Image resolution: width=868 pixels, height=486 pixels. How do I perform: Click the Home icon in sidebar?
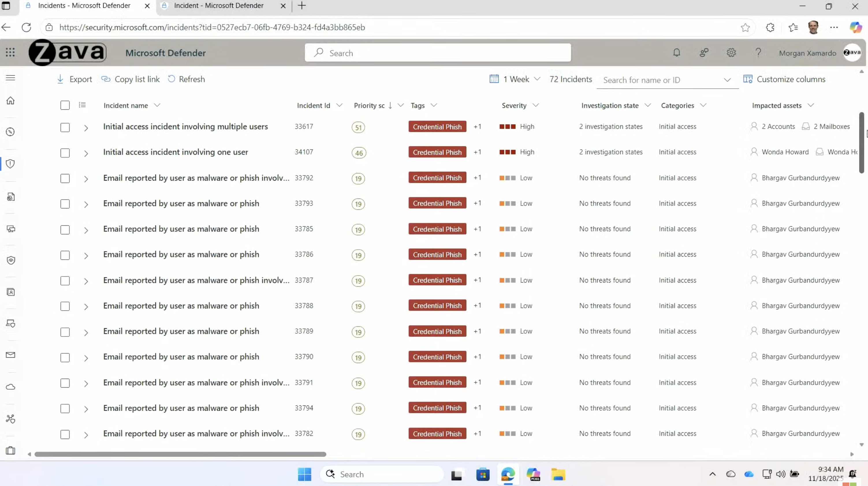click(10, 100)
